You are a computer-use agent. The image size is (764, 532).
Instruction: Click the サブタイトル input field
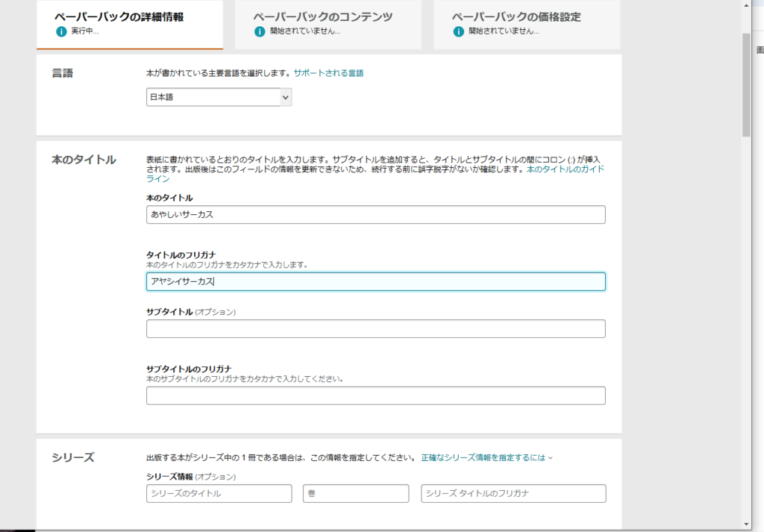[376, 329]
